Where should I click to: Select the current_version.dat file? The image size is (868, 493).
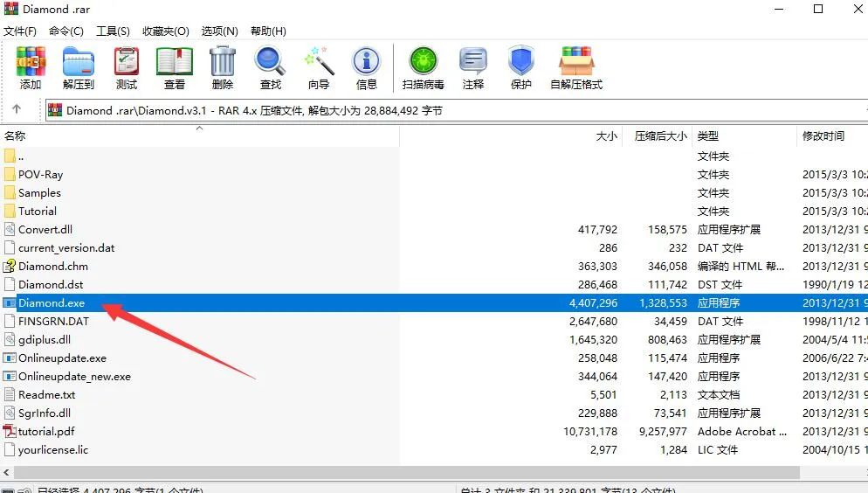66,247
